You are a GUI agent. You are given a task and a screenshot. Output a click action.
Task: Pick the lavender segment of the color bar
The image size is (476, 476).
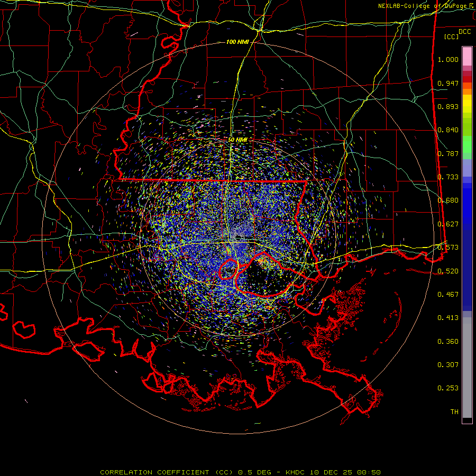[467, 168]
